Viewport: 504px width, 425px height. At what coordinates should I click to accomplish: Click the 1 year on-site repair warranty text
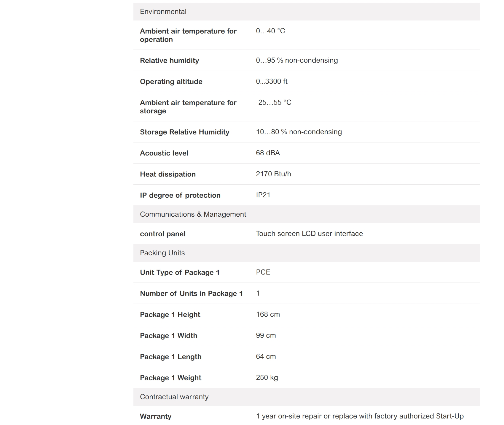pyautogui.click(x=360, y=416)
